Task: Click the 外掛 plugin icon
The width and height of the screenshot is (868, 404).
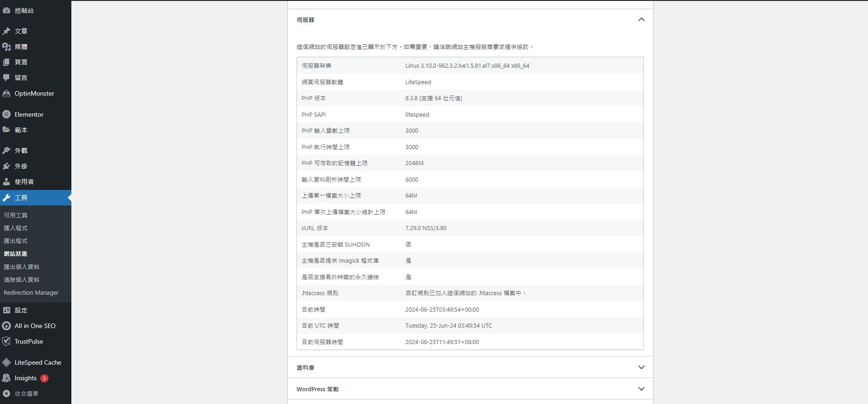Action: coord(6,166)
